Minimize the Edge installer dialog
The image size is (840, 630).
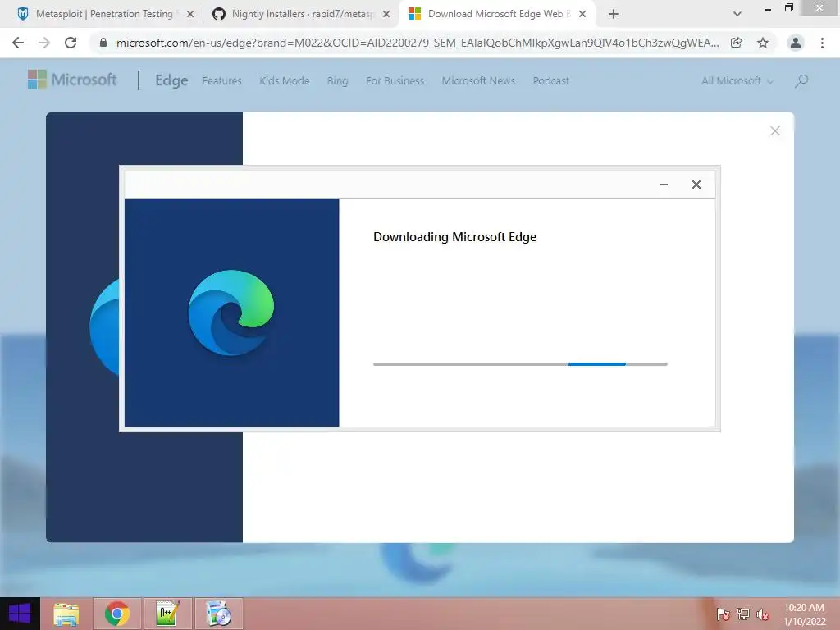click(663, 185)
